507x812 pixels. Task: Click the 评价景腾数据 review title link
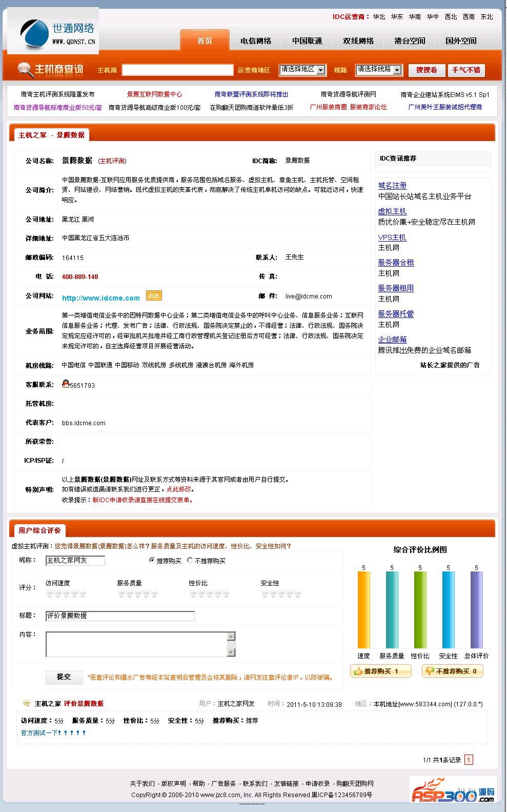tap(84, 703)
